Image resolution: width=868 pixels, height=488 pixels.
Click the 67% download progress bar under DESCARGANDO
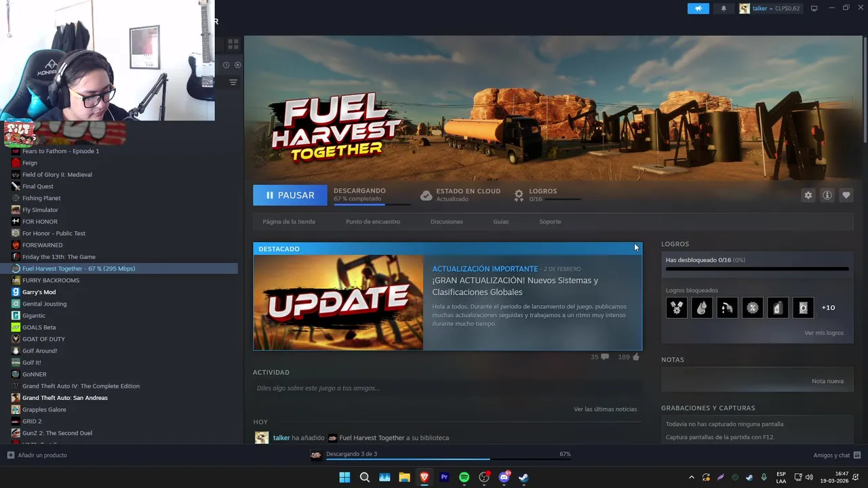click(x=372, y=204)
